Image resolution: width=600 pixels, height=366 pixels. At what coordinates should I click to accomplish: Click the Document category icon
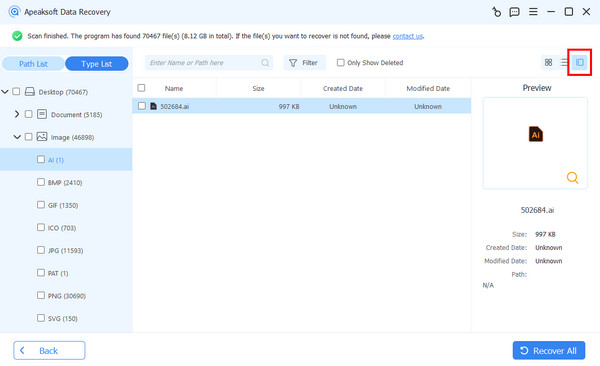[42, 114]
